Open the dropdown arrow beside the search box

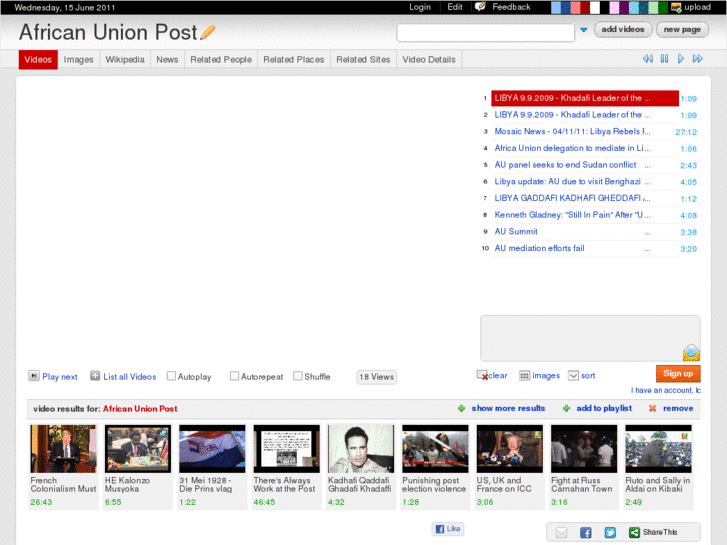(x=584, y=30)
